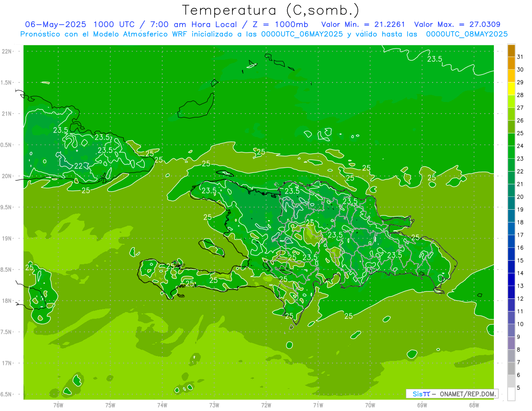
Task: Click the "22N" latitude axis label
Action: [7, 51]
